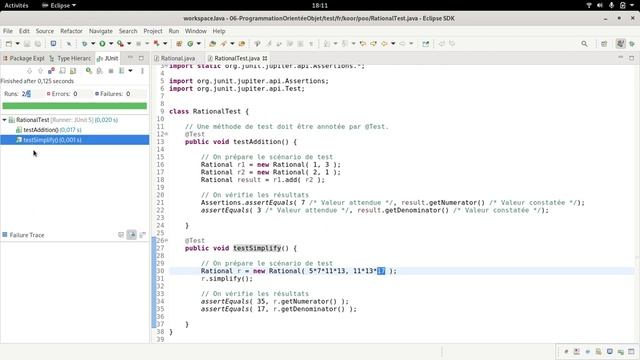The image size is (640, 360).
Task: Click the green Run button icon
Action: point(102,44)
